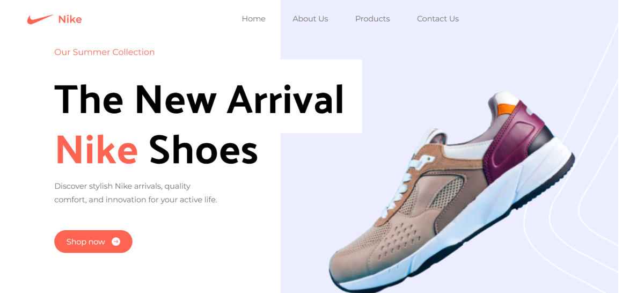644x293 pixels.
Task: Click the Nike swoosh logo icon
Action: [40, 19]
